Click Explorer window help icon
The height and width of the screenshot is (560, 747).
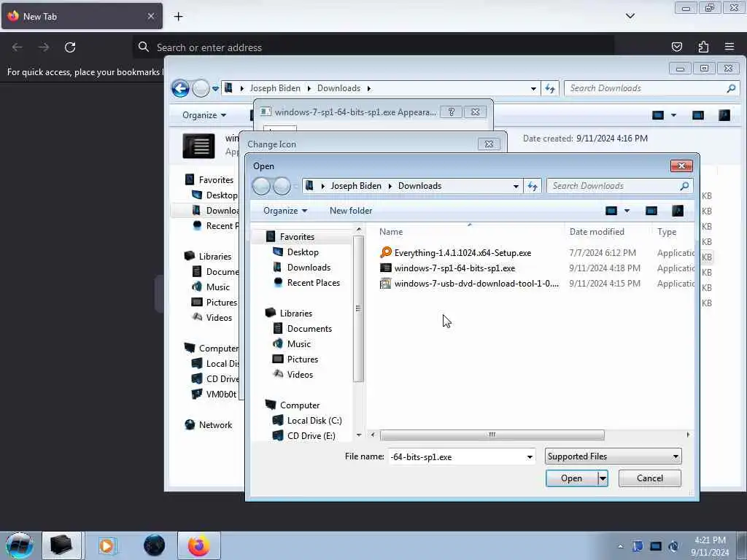[x=724, y=115]
